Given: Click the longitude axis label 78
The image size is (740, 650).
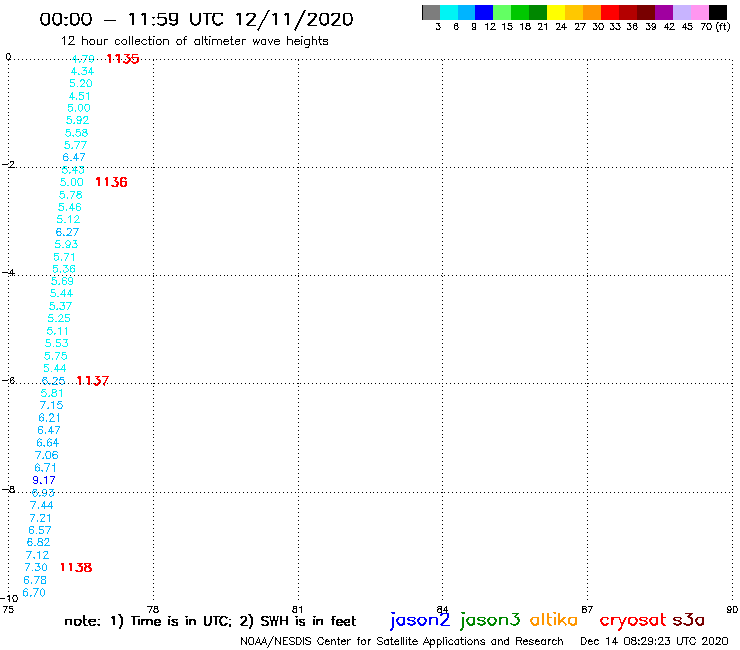Looking at the screenshot, I should [x=153, y=609].
